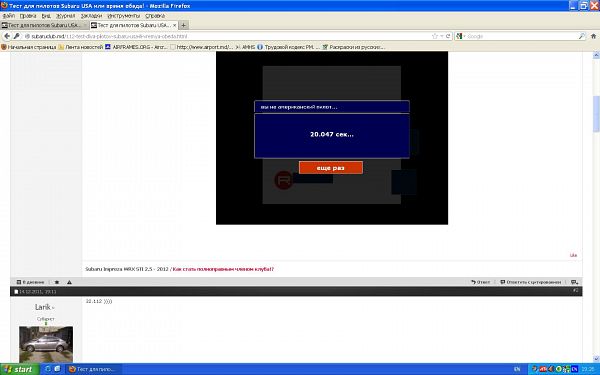The height and width of the screenshot is (375, 600).
Task: Open the search engine selector dropdown
Action: coord(461,36)
